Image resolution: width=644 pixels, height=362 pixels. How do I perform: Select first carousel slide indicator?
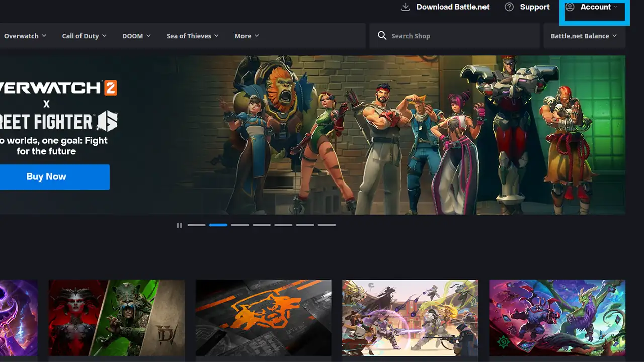pyautogui.click(x=196, y=225)
